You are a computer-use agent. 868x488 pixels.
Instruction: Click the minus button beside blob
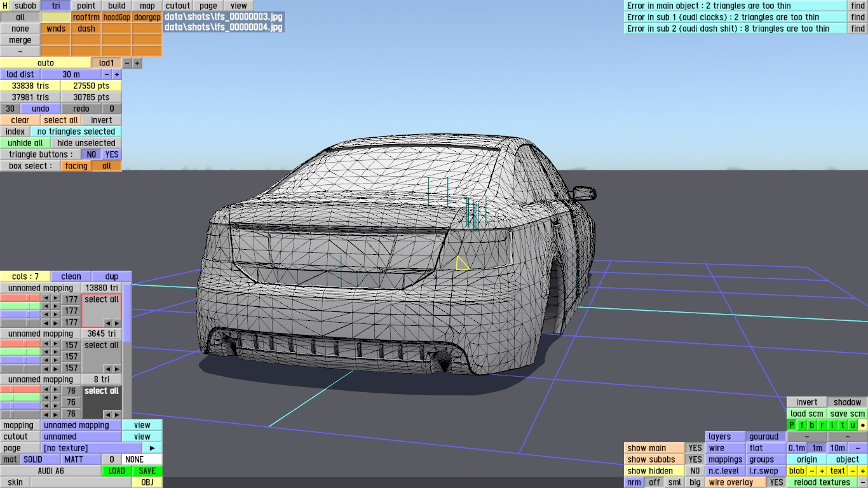812,471
